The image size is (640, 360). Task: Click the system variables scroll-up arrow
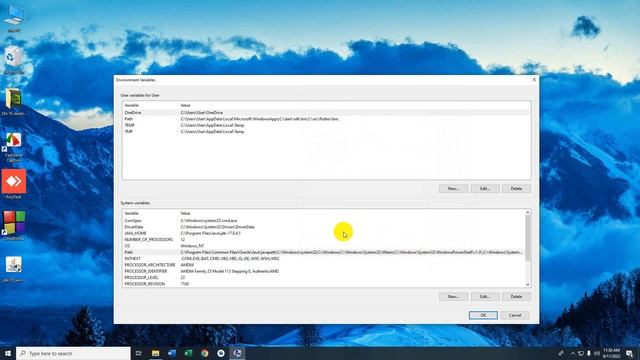(528, 213)
